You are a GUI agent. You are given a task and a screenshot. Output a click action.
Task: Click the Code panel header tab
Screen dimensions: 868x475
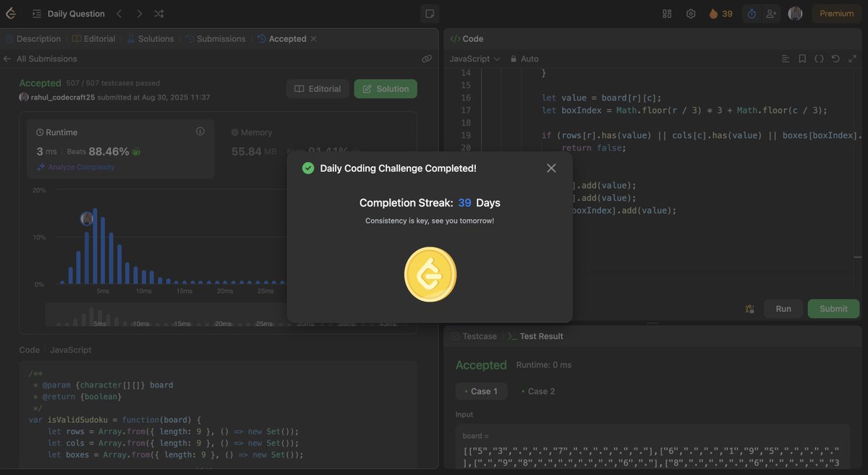(467, 39)
